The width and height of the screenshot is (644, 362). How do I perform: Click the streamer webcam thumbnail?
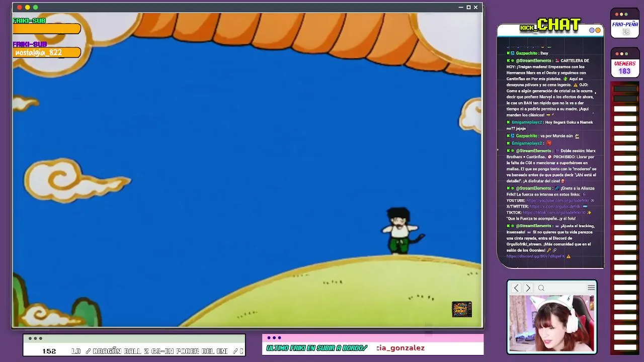(x=552, y=323)
